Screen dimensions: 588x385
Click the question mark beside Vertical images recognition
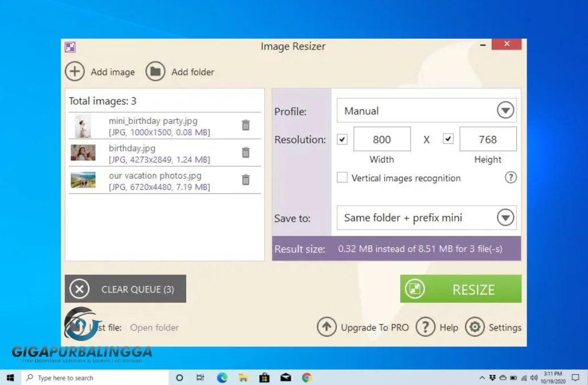(511, 177)
